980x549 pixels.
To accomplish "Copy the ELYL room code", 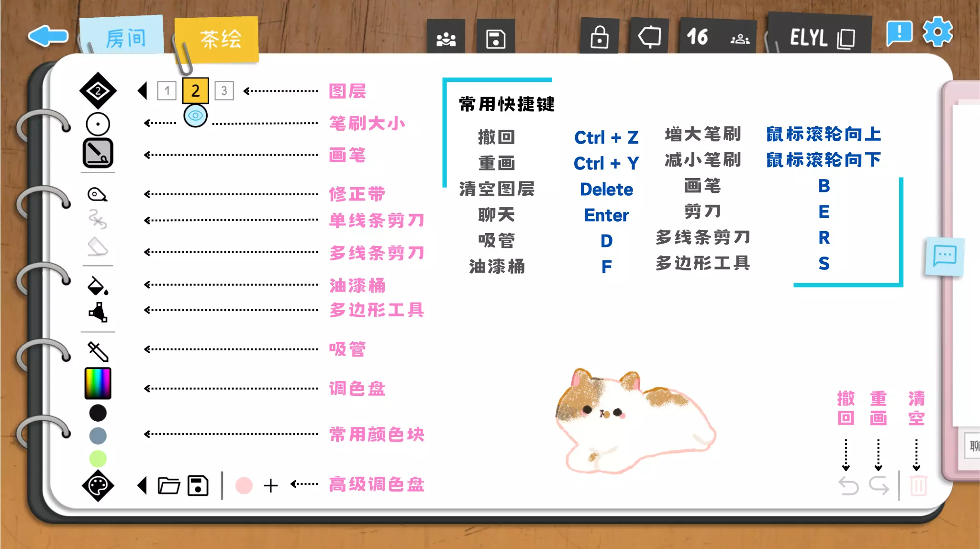I will (846, 38).
